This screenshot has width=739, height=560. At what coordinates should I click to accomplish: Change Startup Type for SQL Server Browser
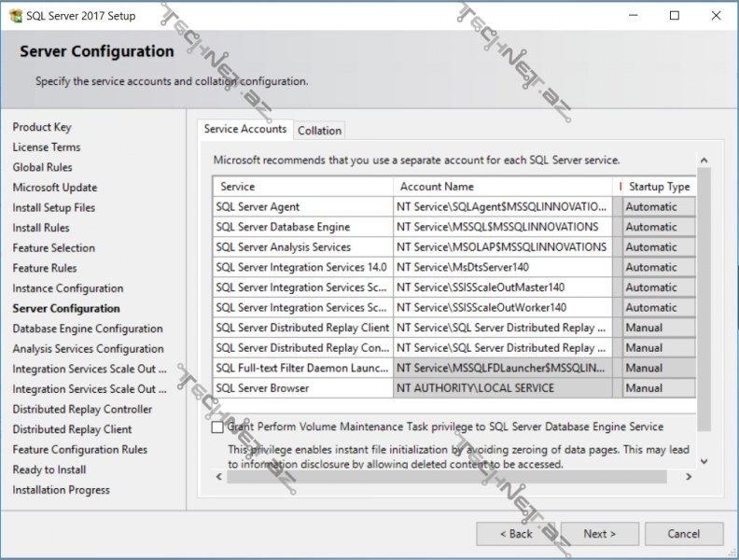click(x=658, y=388)
